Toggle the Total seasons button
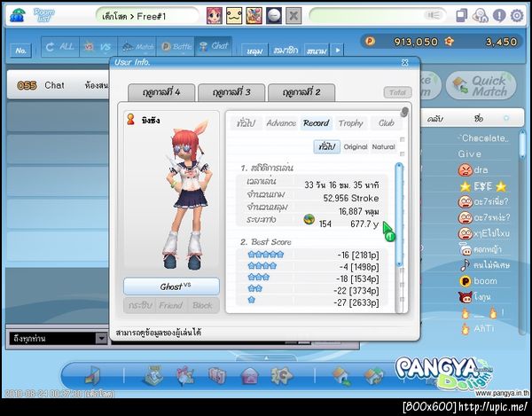This screenshot has height=416, width=532. pos(397,92)
